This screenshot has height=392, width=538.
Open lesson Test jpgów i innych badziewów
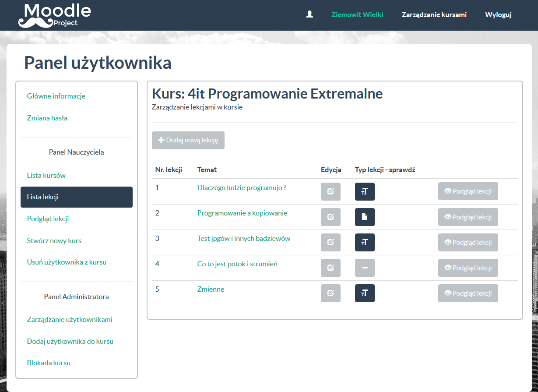(x=244, y=238)
